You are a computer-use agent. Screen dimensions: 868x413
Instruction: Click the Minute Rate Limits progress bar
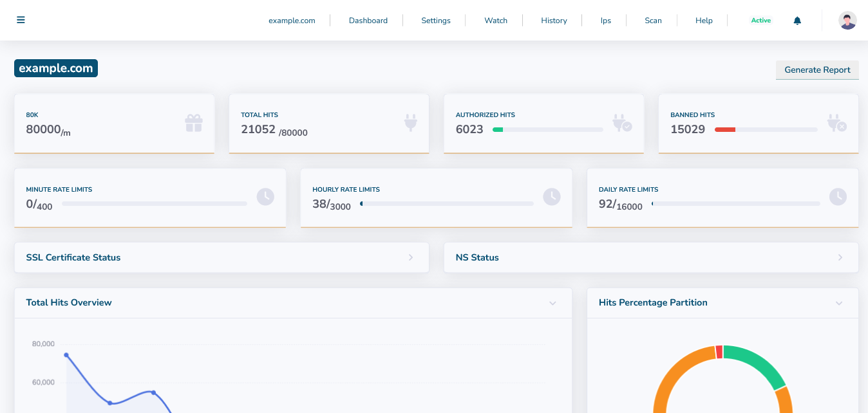[155, 203]
